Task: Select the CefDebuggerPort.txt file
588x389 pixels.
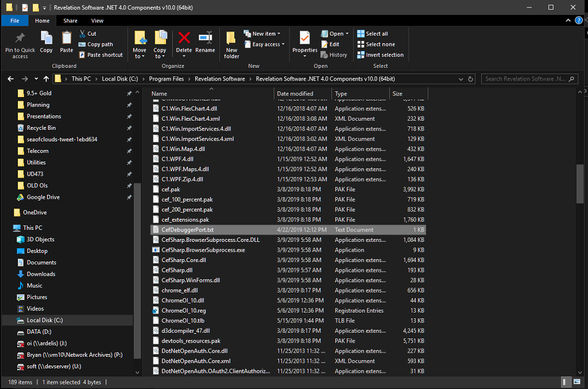Action: [288, 230]
